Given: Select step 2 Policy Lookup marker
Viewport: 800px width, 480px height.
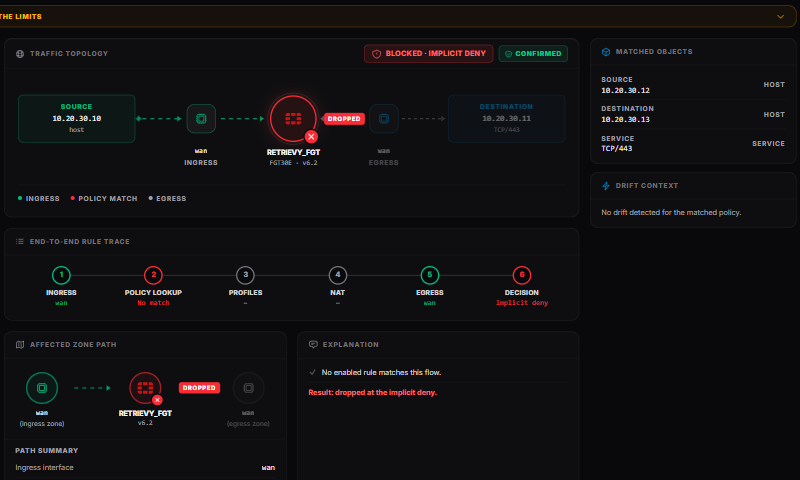Looking at the screenshot, I should pyautogui.click(x=153, y=275).
